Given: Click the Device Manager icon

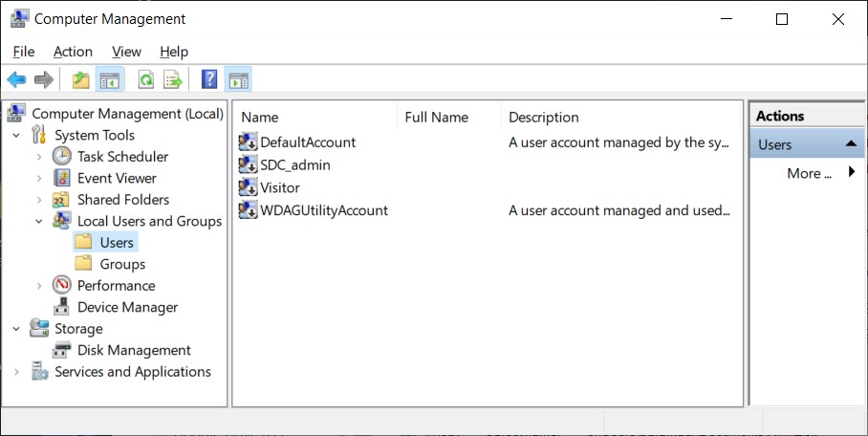Looking at the screenshot, I should click(x=61, y=307).
